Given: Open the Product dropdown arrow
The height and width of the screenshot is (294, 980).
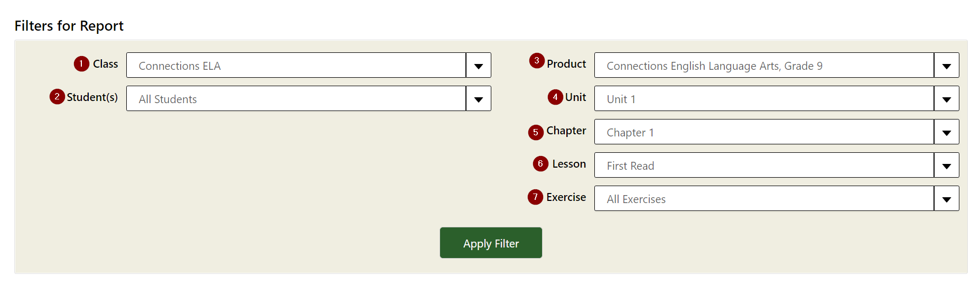Looking at the screenshot, I should click(946, 66).
